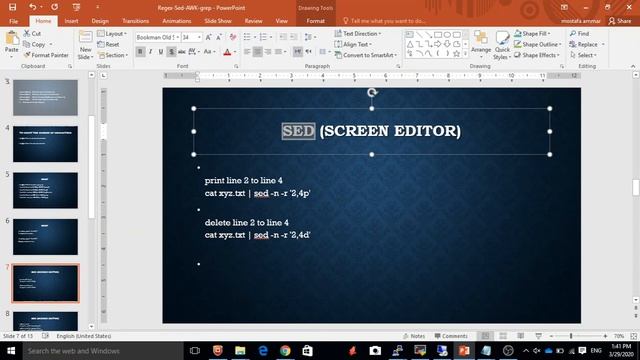Justify the paragraph text

point(278,52)
